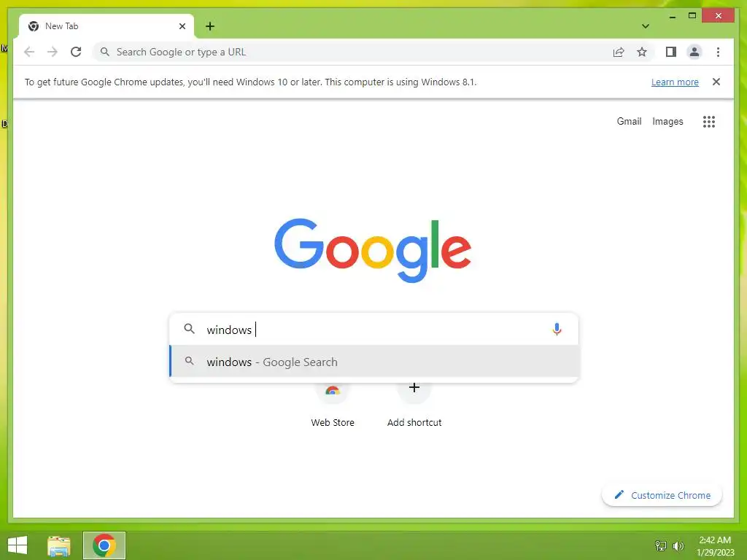The image size is (747, 560).
Task: Maximize the Chrome window
Action: (692, 16)
